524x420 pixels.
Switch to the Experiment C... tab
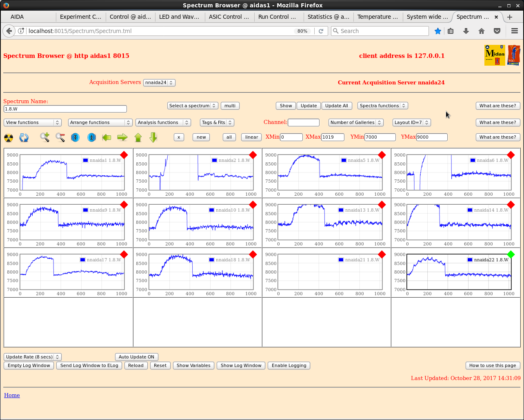click(x=80, y=17)
